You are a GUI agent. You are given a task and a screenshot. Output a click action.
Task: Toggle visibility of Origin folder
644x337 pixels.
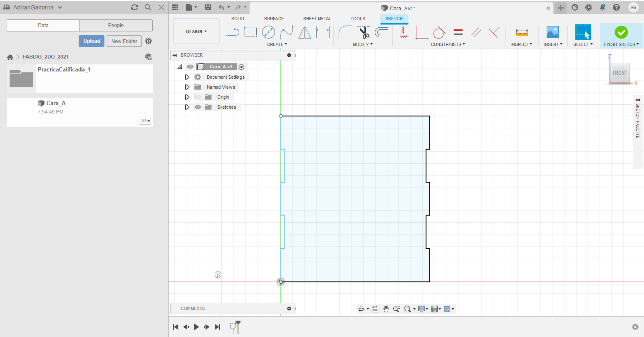pyautogui.click(x=198, y=97)
